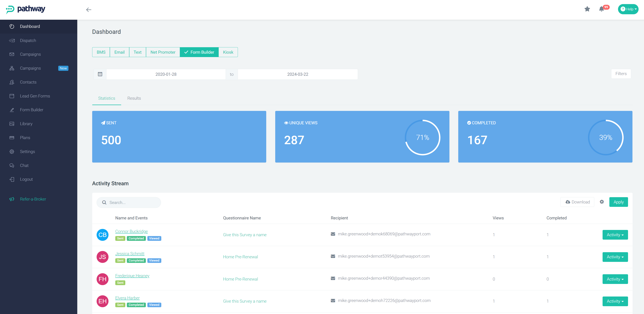644x314 pixels.
Task: Click the favorites star in the top bar
Action: (x=587, y=9)
